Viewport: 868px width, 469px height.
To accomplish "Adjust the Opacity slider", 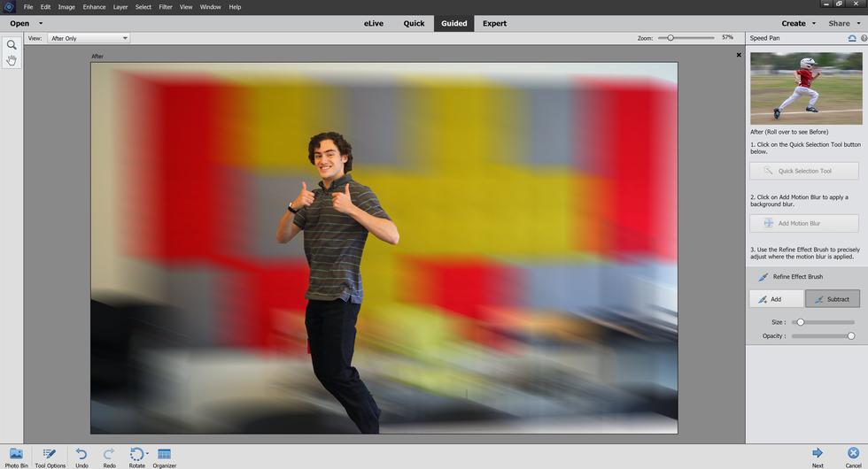I will tap(851, 336).
